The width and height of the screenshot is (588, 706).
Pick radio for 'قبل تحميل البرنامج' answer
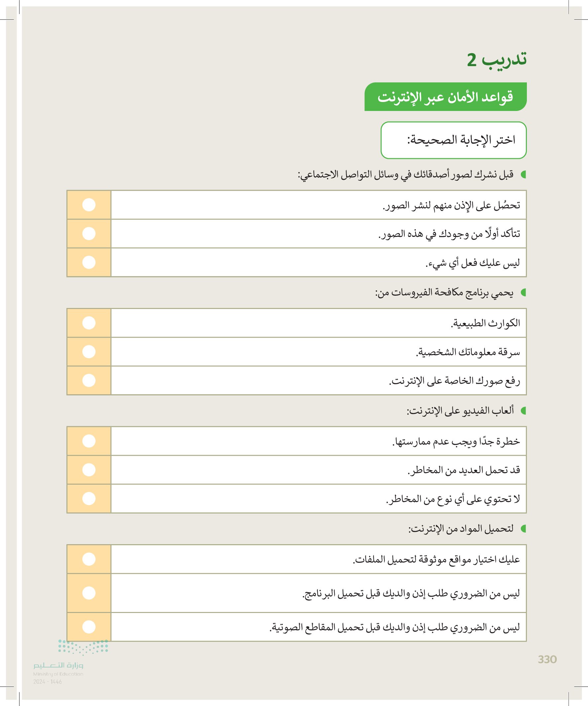pos(89,593)
